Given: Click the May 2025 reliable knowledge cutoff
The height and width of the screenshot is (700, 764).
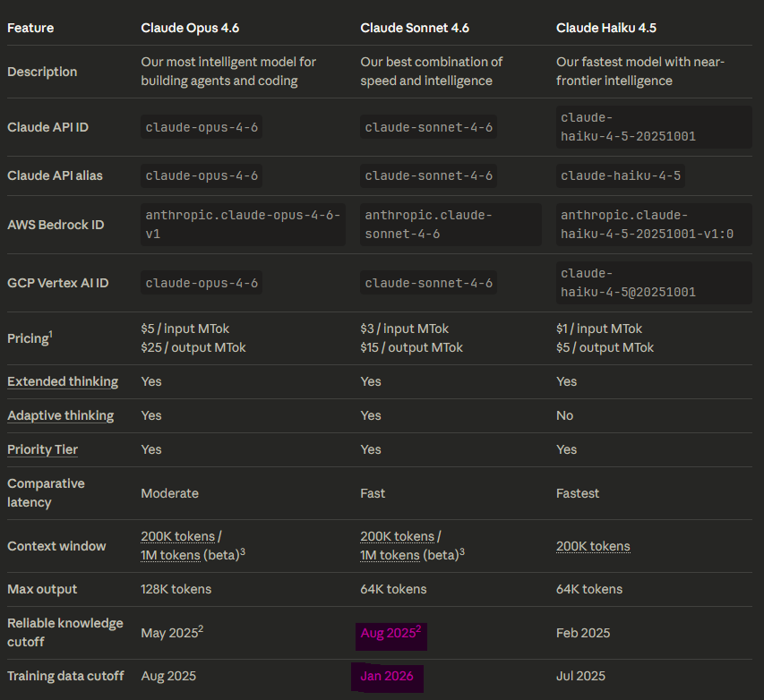Looking at the screenshot, I should tap(172, 632).
